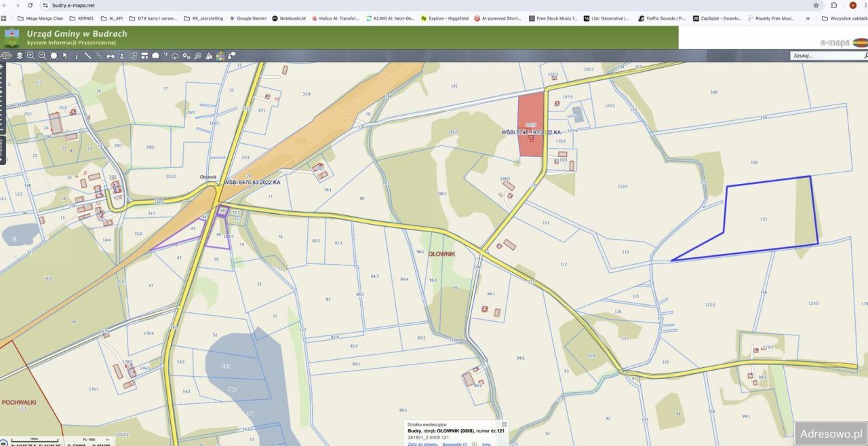Activate the arrow selection tool
Screen dimensions: 868x446
coord(65,56)
